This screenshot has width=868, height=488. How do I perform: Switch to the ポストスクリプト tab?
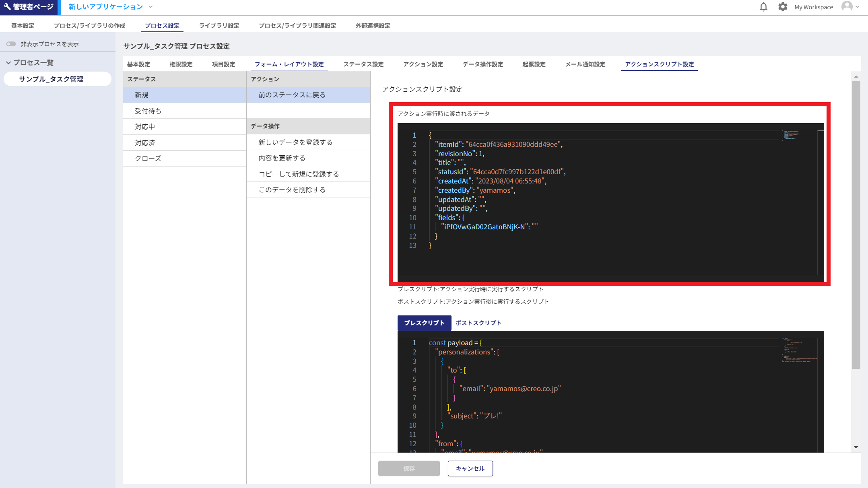(x=478, y=323)
